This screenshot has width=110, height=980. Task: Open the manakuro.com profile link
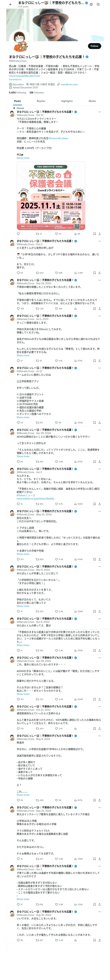pyautogui.click(x=69, y=84)
